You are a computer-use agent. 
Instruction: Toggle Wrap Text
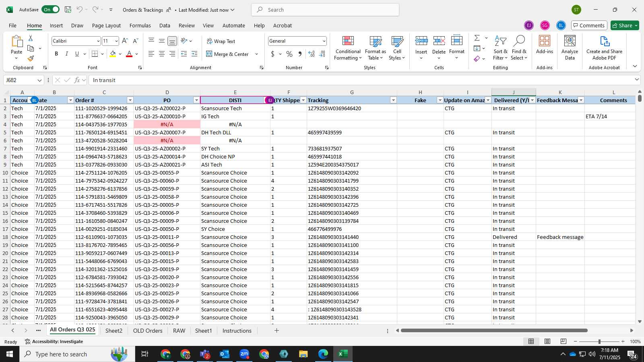tap(221, 41)
